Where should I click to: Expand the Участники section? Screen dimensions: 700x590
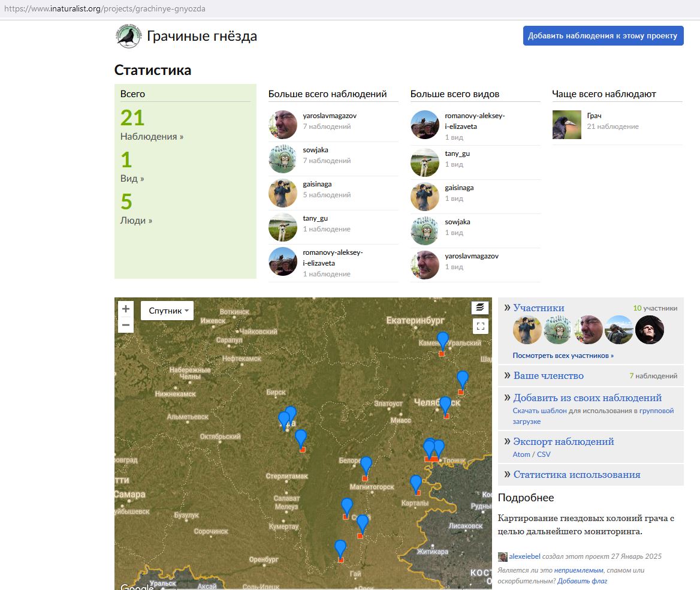pos(538,308)
